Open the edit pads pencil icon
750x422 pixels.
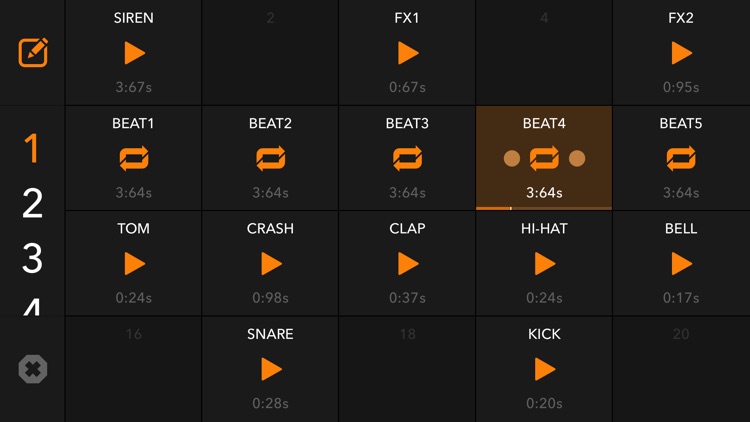pos(33,52)
